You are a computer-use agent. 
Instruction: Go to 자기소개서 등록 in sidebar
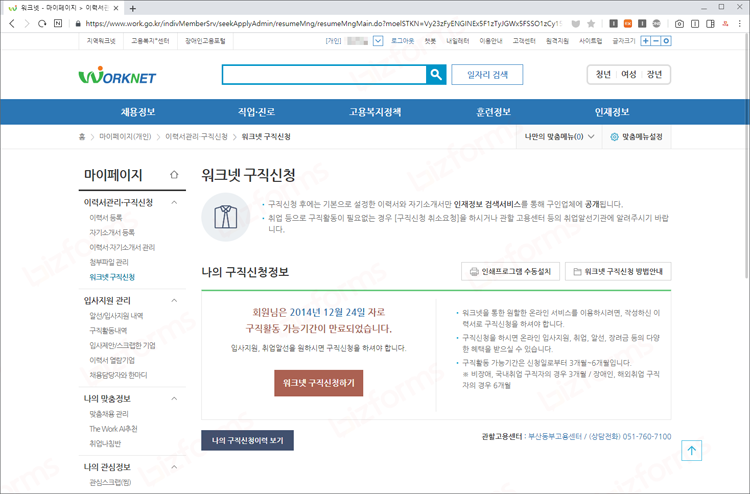(x=112, y=232)
